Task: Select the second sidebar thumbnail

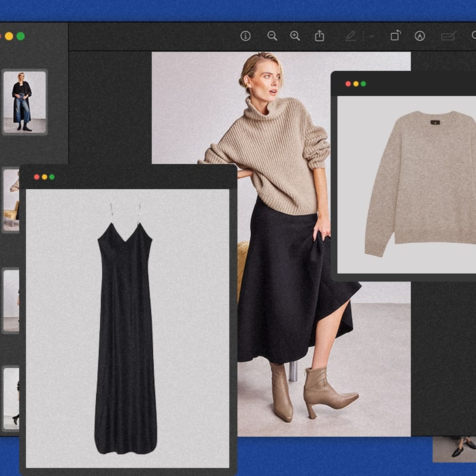Action: tap(11, 200)
